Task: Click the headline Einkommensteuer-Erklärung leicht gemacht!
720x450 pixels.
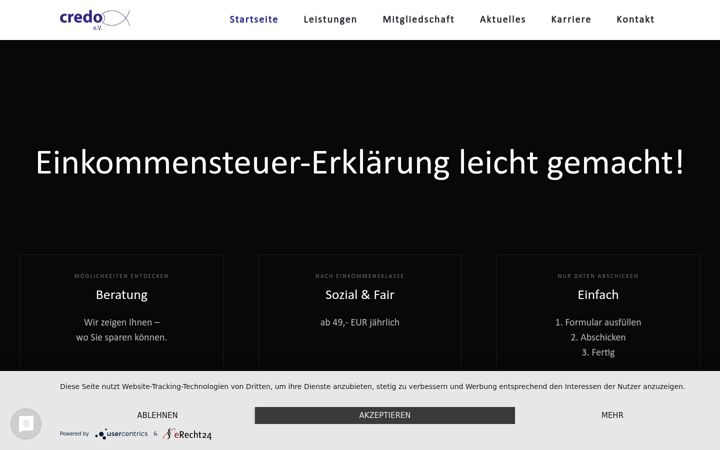Action: pyautogui.click(x=360, y=163)
